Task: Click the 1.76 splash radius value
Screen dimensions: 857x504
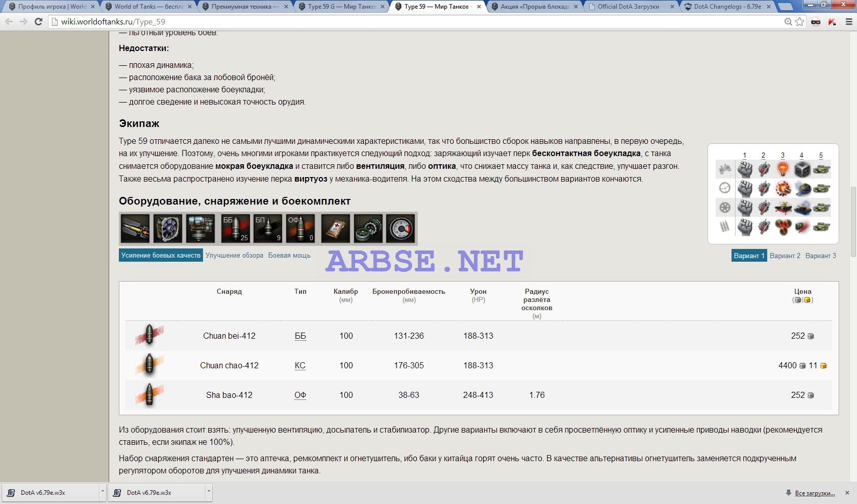Action: tap(537, 395)
